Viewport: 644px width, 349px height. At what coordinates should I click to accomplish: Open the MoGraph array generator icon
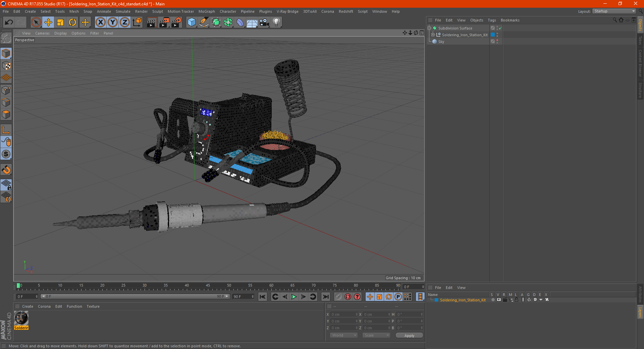tap(228, 22)
